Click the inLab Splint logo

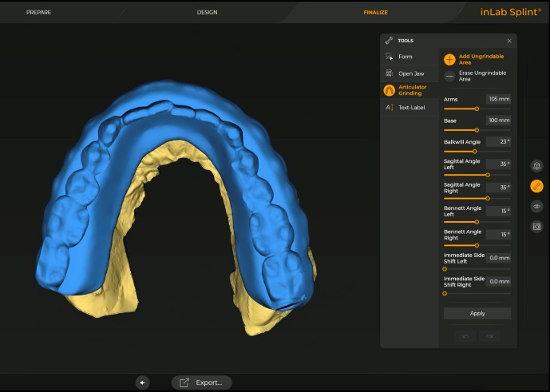point(510,12)
